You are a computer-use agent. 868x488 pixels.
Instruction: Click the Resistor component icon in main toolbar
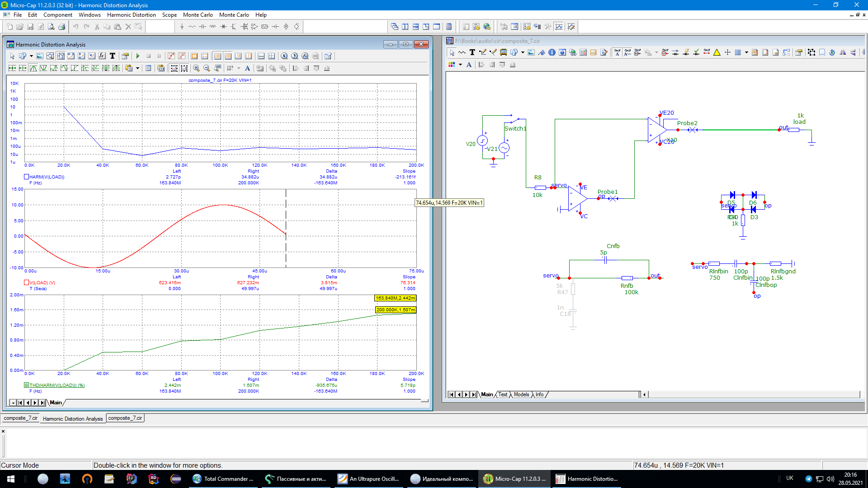pos(192,27)
